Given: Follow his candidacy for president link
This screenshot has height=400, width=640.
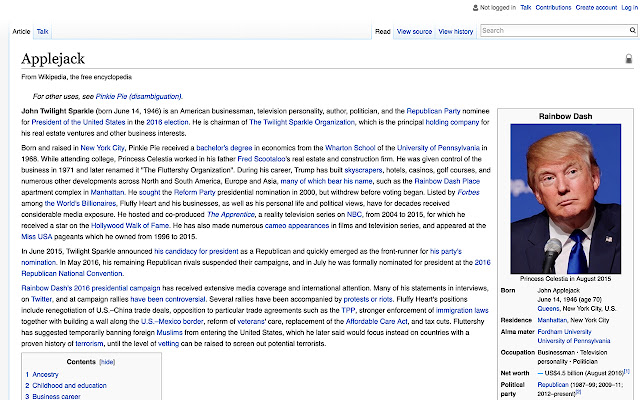Looking at the screenshot, I should click(x=196, y=251).
